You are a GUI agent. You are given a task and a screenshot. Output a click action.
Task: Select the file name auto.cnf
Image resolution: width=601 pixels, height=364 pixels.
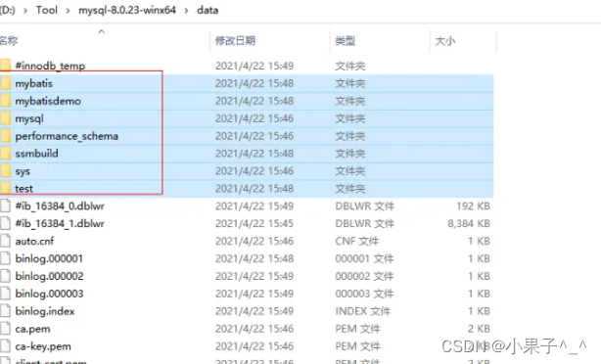coord(34,241)
